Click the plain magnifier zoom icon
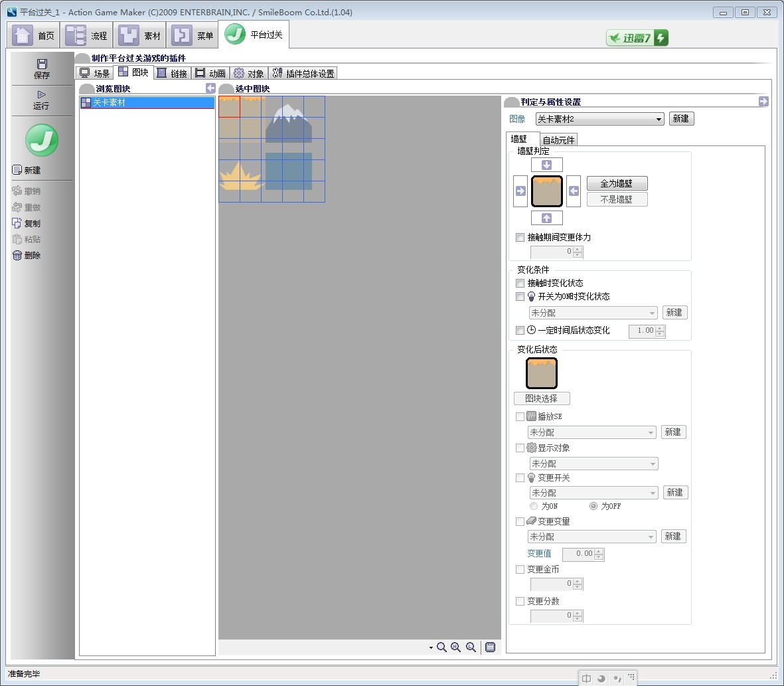The image size is (784, 686). pos(441,647)
